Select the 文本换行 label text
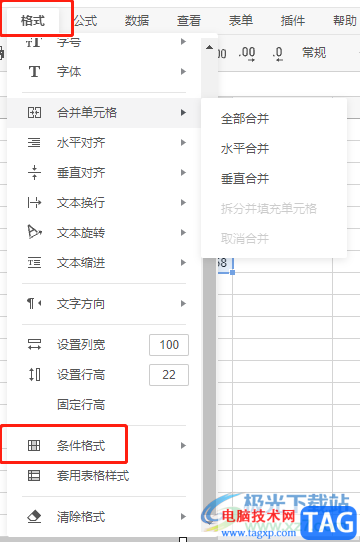360x542 pixels. [81, 203]
